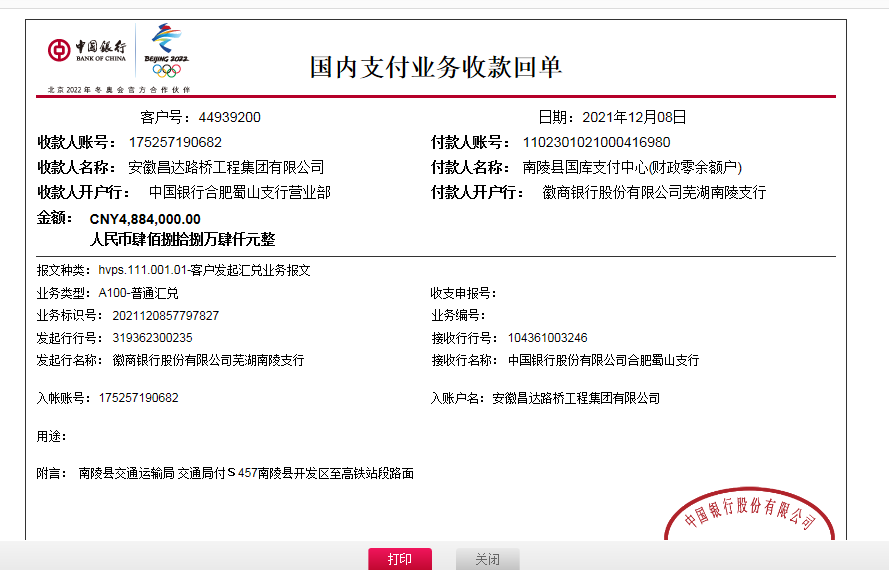Screen dimensions: 889x570
Task: Click the amount CNY4,884,000.00
Action: pos(145,219)
